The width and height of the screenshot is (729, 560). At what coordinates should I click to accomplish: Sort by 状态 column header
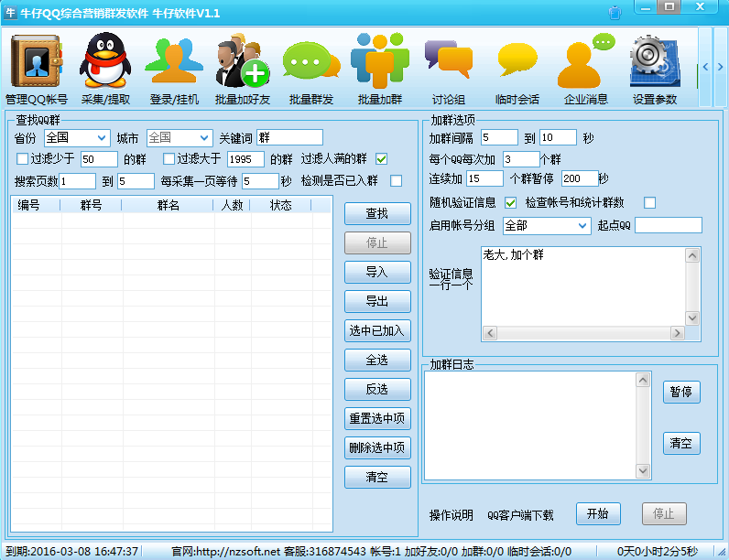coord(280,205)
